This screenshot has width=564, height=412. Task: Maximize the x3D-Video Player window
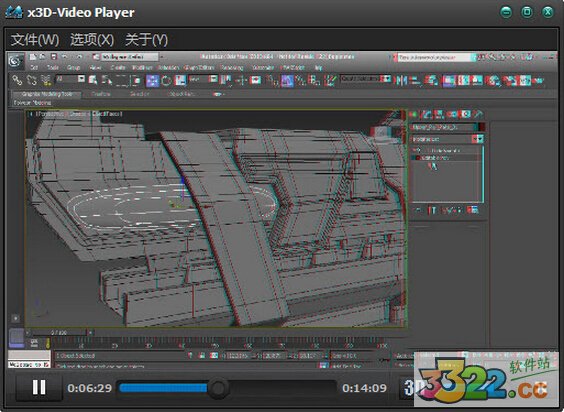coord(527,12)
